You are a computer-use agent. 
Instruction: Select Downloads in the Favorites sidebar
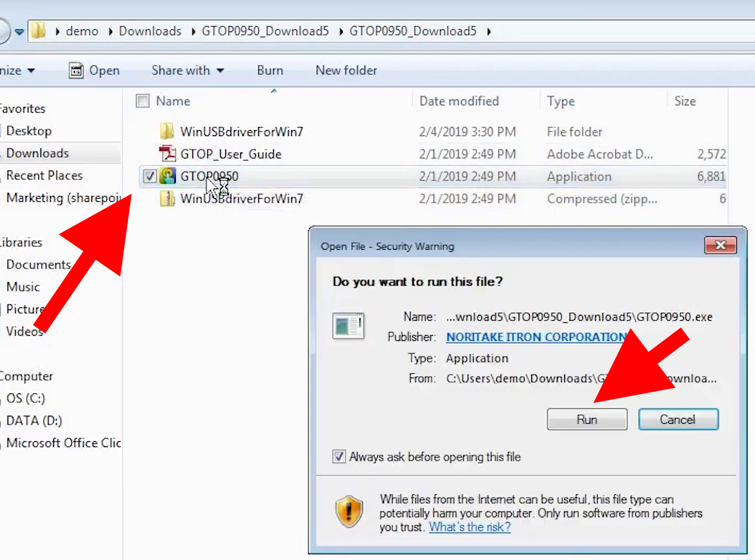pyautogui.click(x=37, y=153)
